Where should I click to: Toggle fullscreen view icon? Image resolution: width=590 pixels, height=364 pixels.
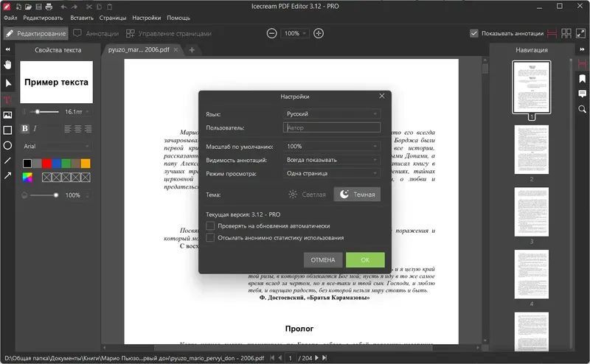coord(580,33)
